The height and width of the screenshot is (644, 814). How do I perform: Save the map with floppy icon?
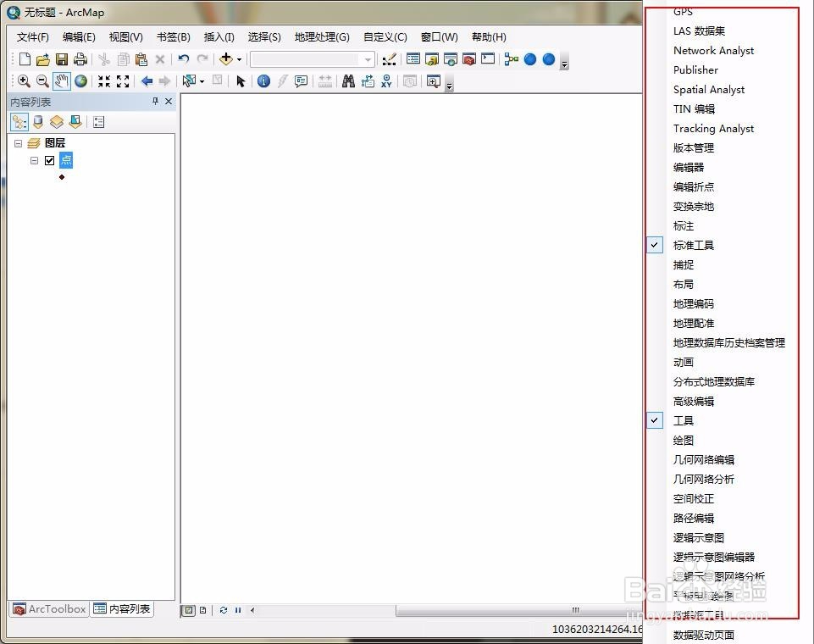click(62, 59)
